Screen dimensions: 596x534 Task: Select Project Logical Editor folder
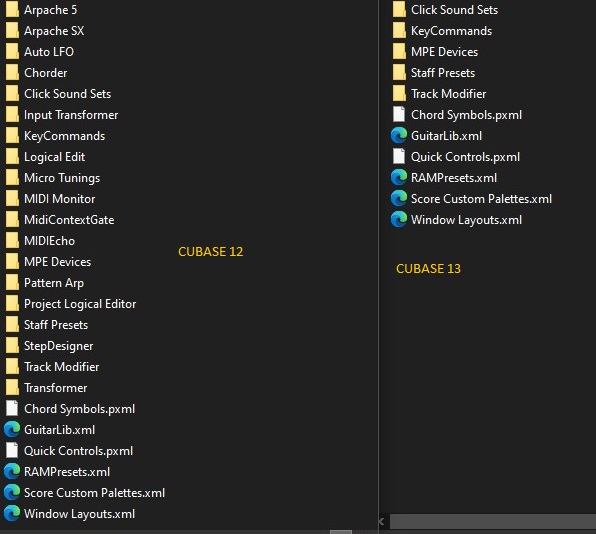(x=80, y=304)
